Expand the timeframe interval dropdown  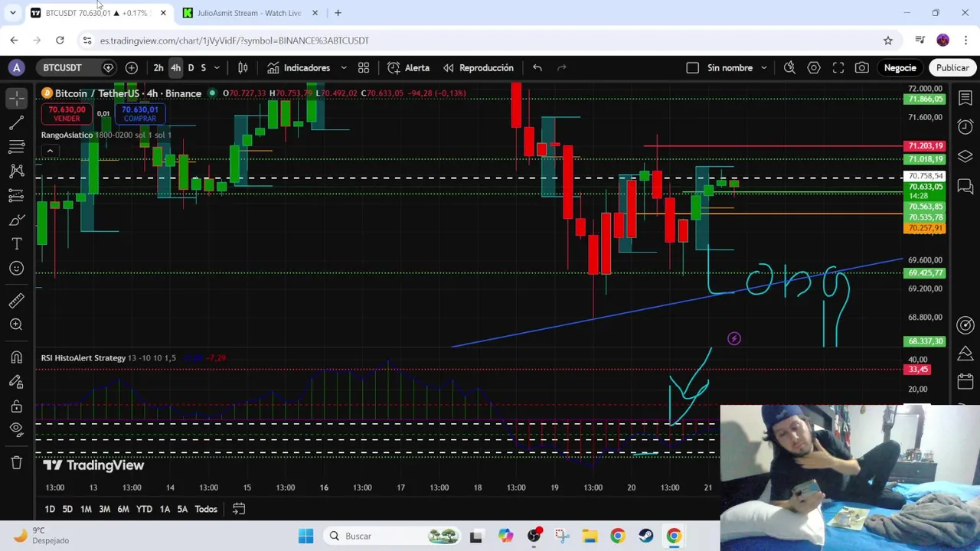pyautogui.click(x=217, y=68)
